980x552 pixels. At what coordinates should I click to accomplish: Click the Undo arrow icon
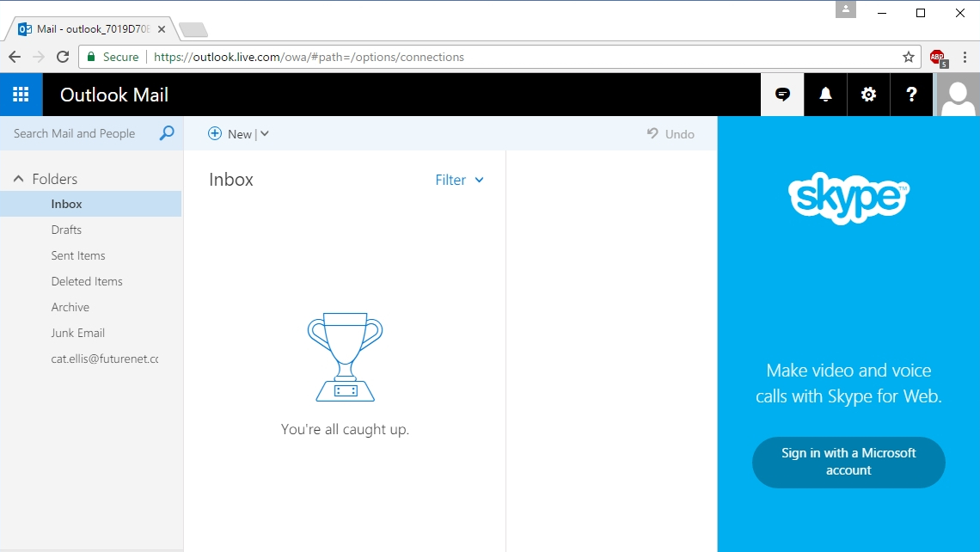pyautogui.click(x=652, y=133)
